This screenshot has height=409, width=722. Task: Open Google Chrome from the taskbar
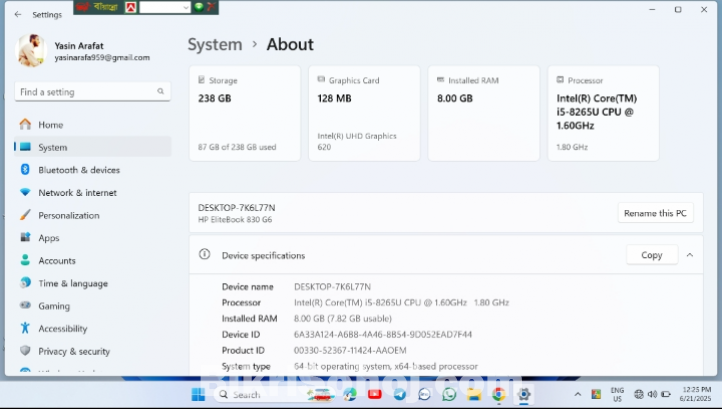point(499,394)
